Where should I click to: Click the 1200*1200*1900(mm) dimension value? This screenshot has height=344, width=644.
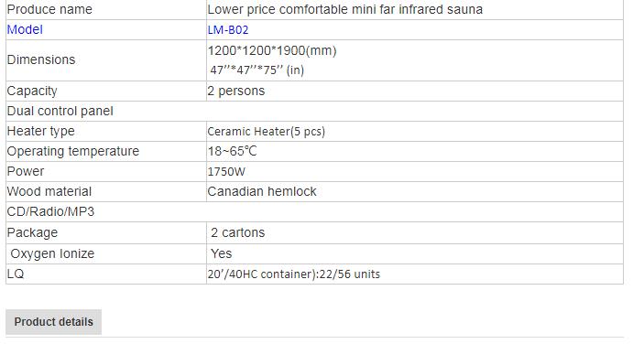coord(272,51)
